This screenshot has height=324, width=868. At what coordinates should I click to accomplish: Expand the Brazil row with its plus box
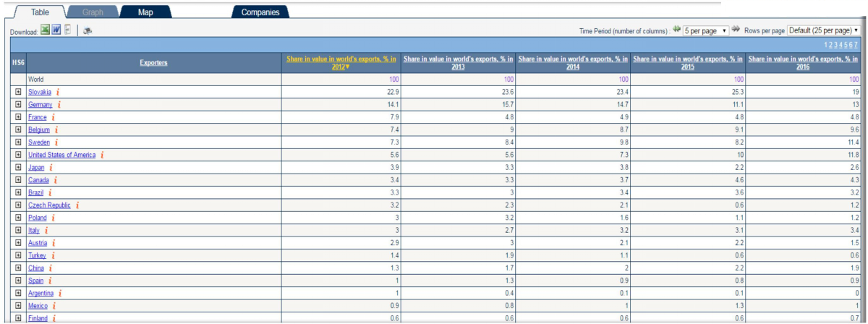pos(18,192)
